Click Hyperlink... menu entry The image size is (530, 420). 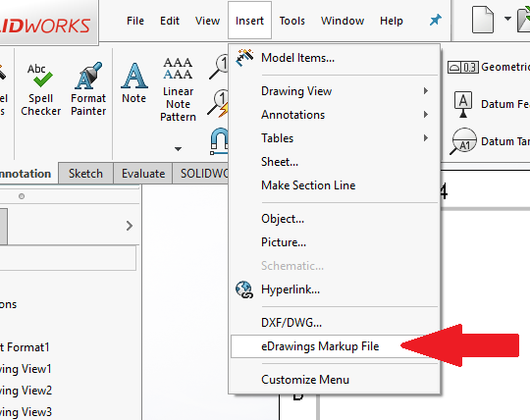point(335,289)
